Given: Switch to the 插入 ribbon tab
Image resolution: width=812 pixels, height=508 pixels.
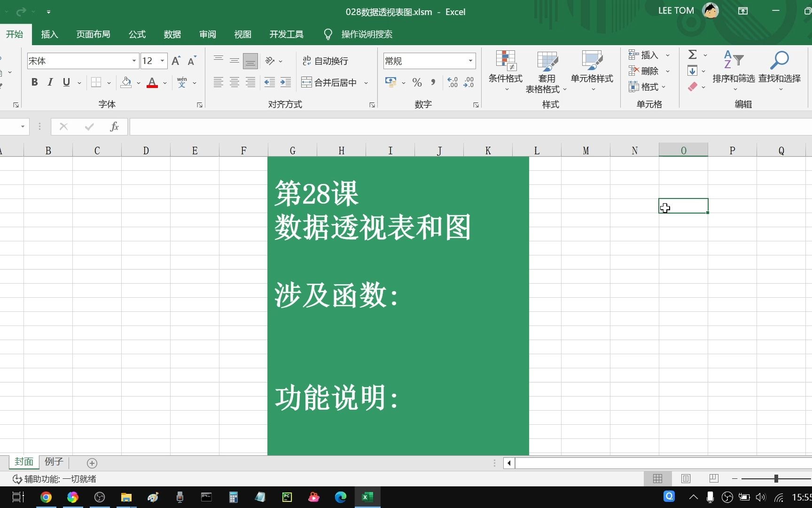Looking at the screenshot, I should (49, 34).
